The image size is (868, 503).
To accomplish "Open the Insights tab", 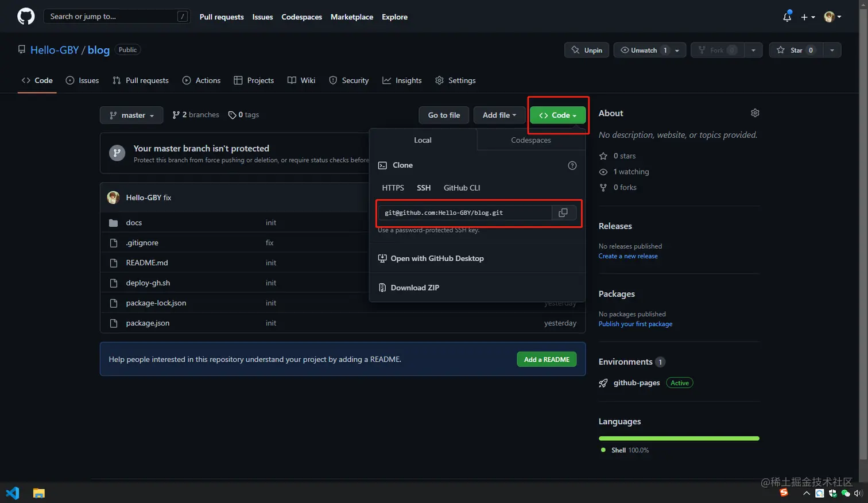I will [x=402, y=80].
